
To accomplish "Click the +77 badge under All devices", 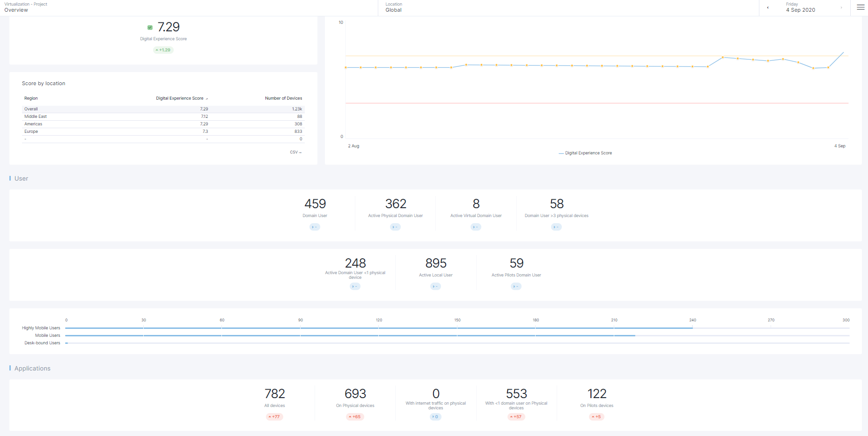I will click(274, 417).
